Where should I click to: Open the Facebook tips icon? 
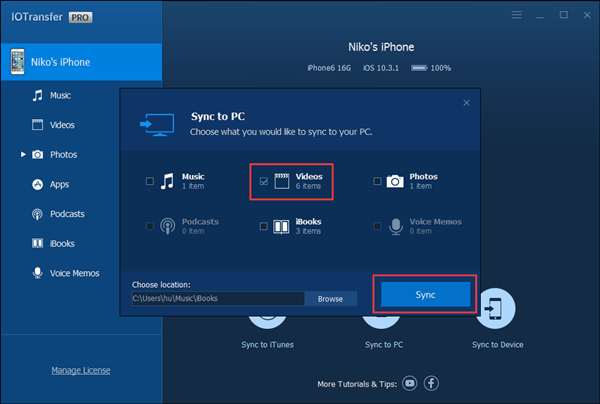tap(432, 383)
